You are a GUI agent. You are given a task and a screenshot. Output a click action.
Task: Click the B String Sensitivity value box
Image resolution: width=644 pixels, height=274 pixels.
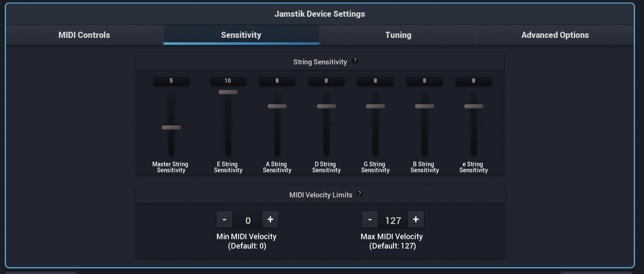425,81
